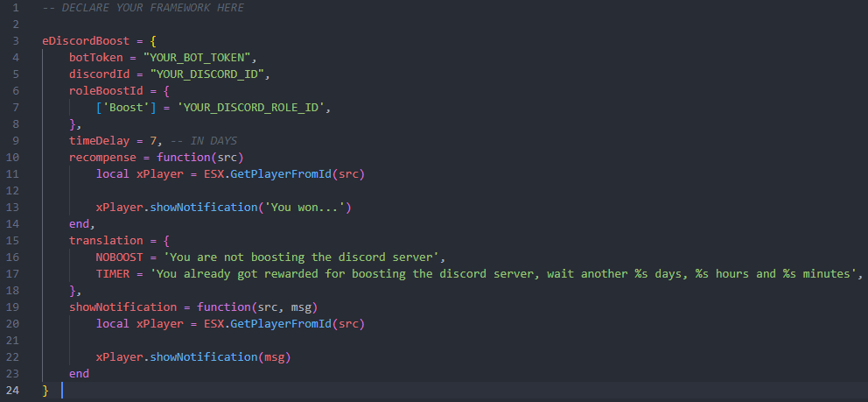Click line number 1 in the gutter
Viewport: 868px width, 402px height.
[x=16, y=8]
